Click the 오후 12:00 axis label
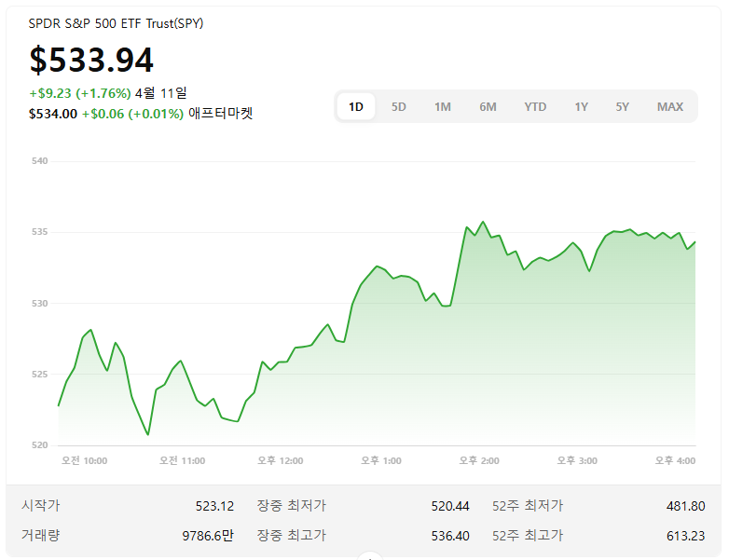729x560 pixels. coord(281,460)
